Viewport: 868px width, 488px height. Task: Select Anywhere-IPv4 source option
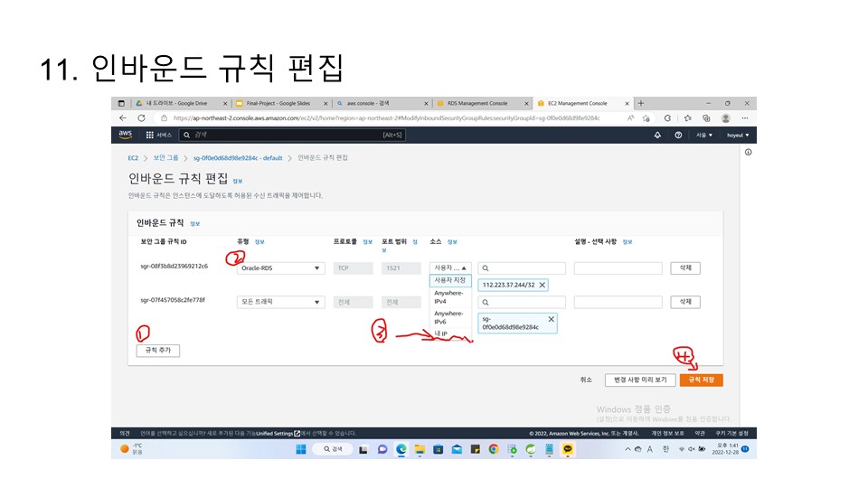point(450,297)
